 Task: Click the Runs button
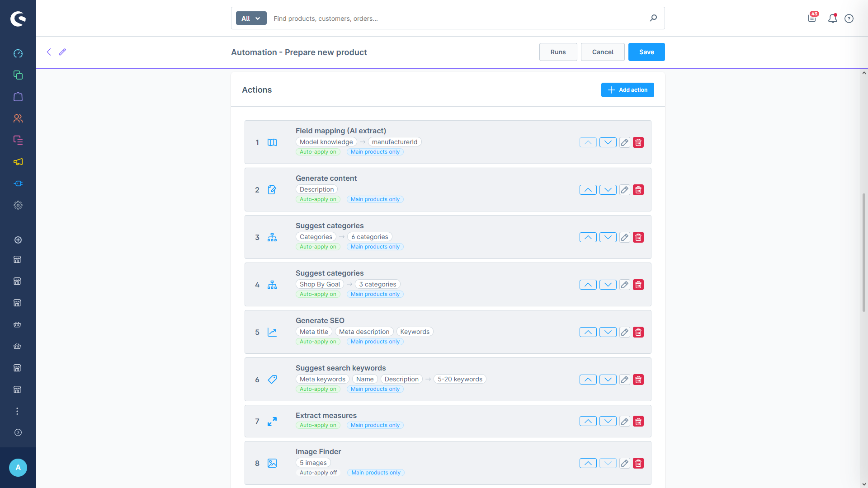coord(558,52)
